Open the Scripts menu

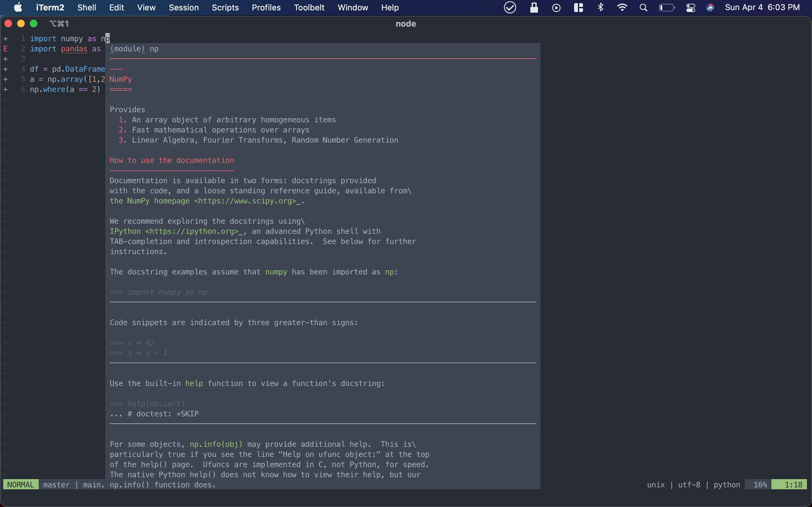click(x=225, y=7)
